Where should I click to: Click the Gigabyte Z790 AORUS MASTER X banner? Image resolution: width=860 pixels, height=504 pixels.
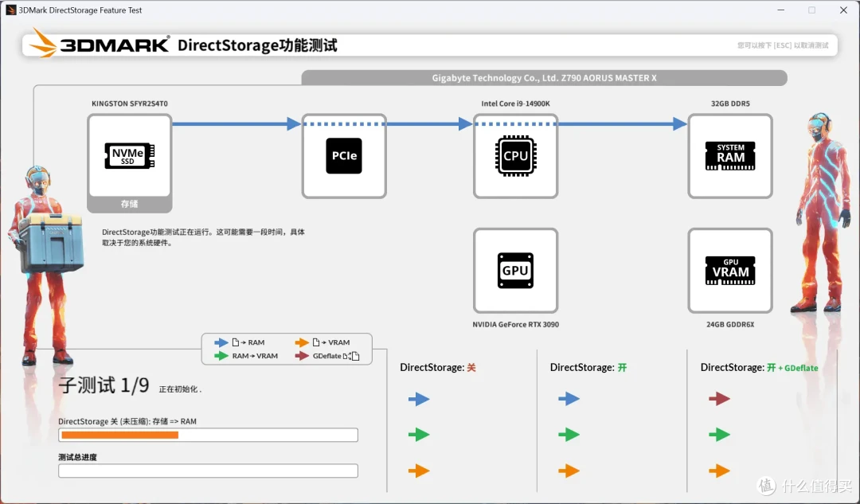coord(544,78)
